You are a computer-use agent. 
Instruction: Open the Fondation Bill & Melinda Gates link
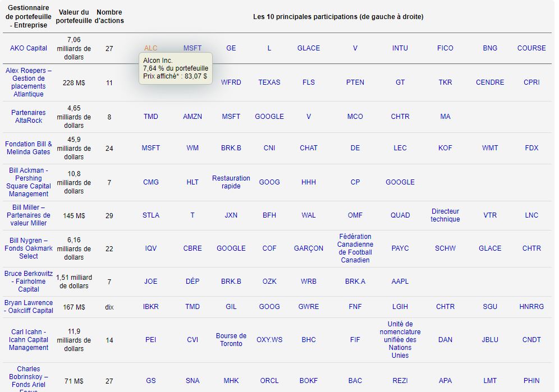click(28, 148)
